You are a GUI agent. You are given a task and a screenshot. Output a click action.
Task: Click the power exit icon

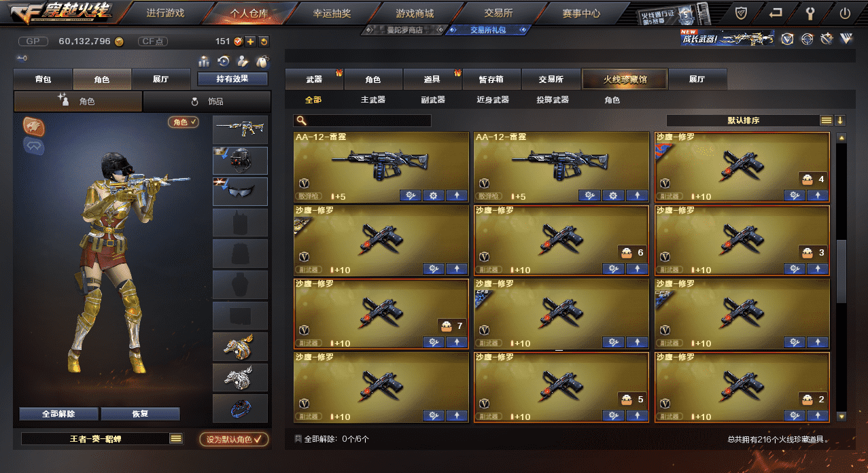point(845,12)
